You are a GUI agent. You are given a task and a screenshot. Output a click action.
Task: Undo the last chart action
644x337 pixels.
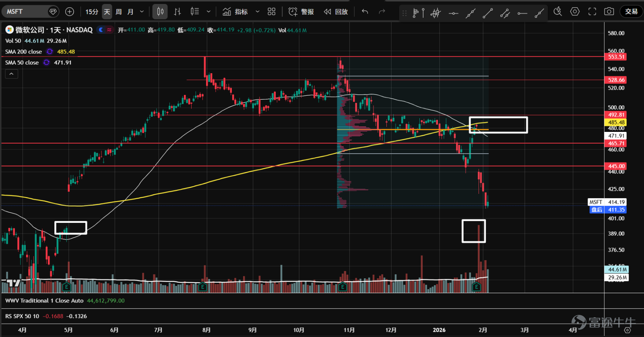[365, 12]
